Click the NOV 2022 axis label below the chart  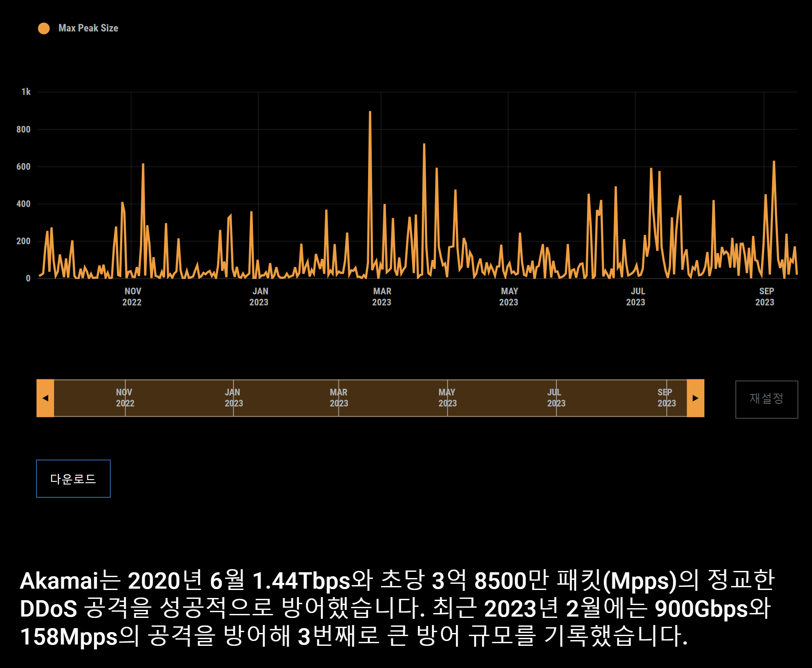point(132,296)
